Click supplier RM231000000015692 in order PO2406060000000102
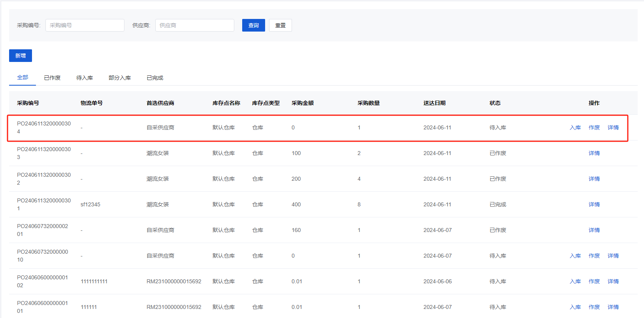This screenshot has height=318, width=644. pyautogui.click(x=174, y=281)
